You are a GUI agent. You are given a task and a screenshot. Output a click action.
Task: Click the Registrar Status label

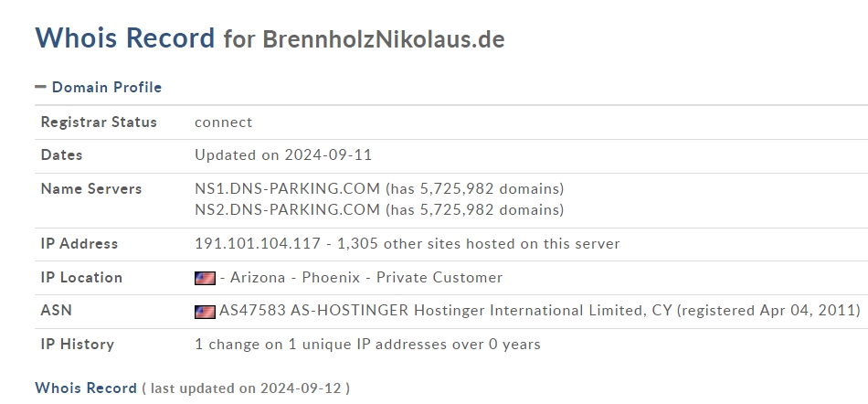click(99, 122)
